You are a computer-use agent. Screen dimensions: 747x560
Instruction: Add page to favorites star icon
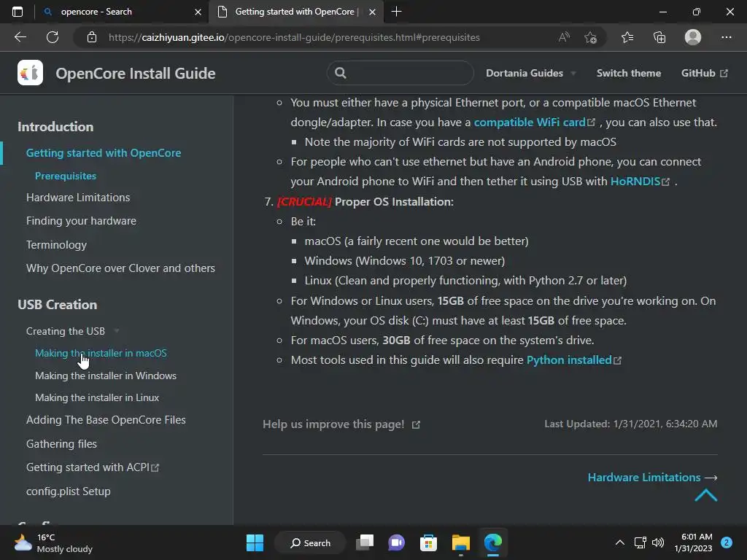(591, 37)
